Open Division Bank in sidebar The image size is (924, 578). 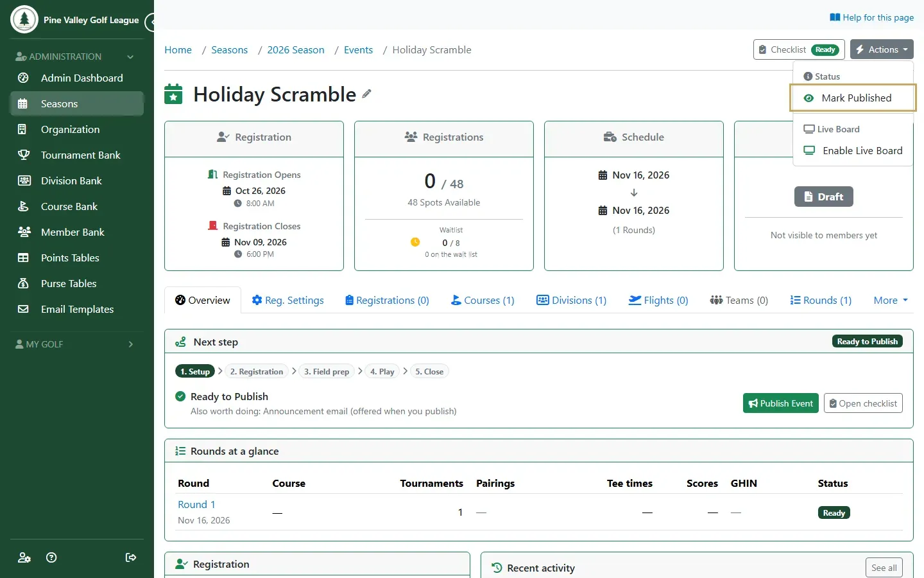pos(77,180)
